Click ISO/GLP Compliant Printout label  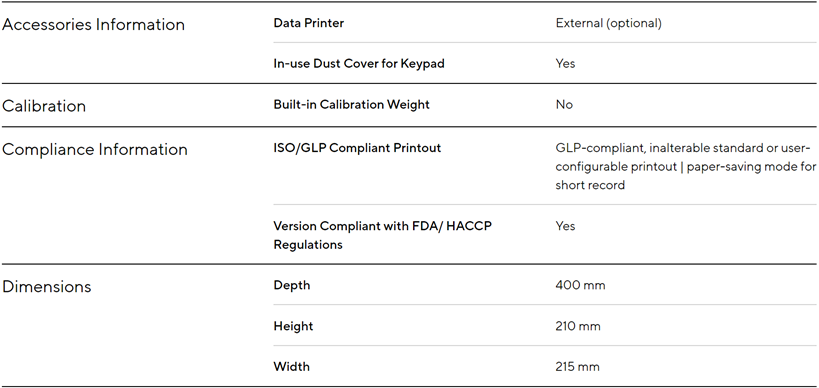tap(357, 148)
